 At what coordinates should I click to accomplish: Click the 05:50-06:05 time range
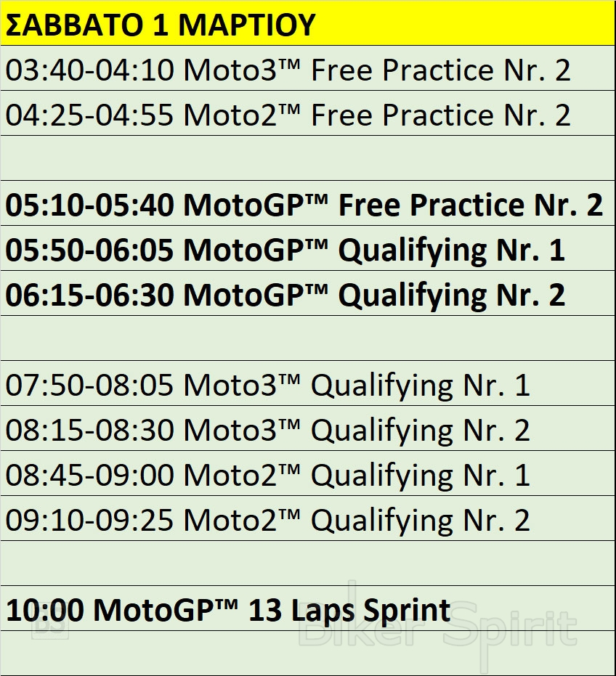[x=89, y=251]
